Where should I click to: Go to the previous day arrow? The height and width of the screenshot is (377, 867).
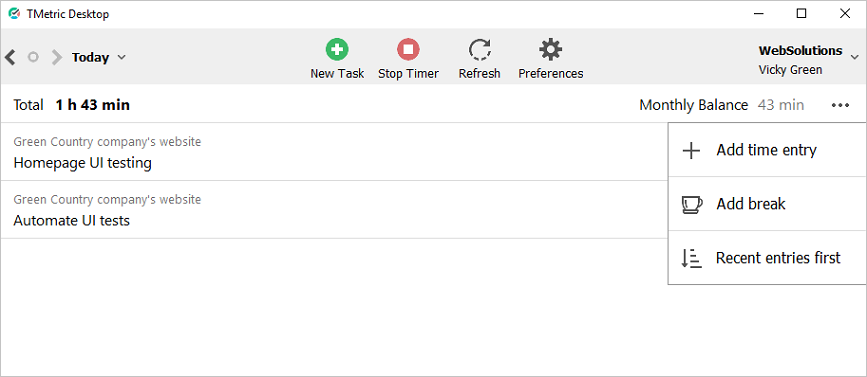pyautogui.click(x=10, y=57)
